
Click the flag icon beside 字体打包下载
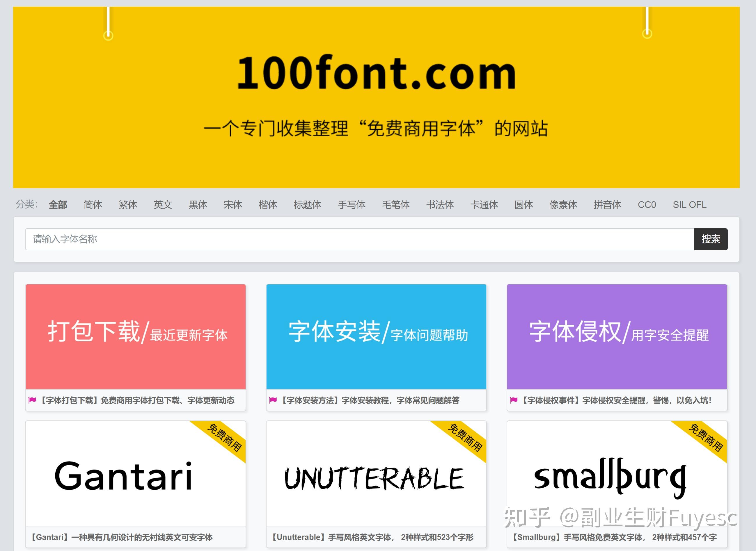coord(32,400)
